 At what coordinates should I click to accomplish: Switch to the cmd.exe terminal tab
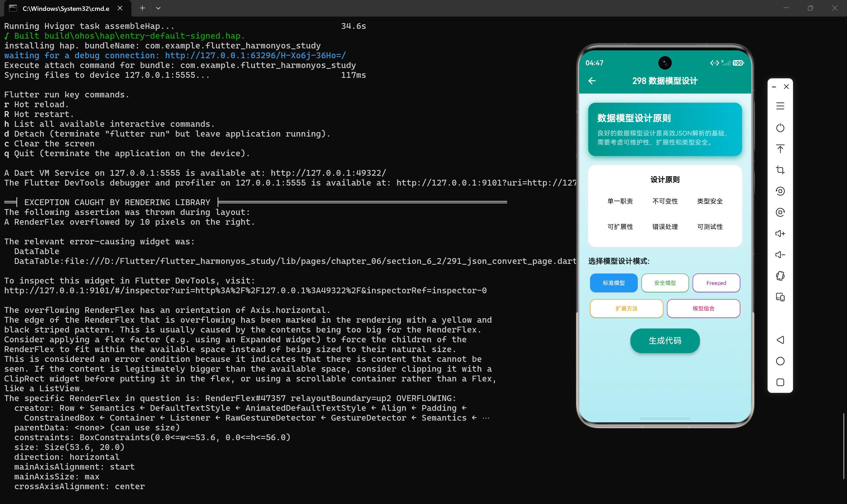point(66,8)
